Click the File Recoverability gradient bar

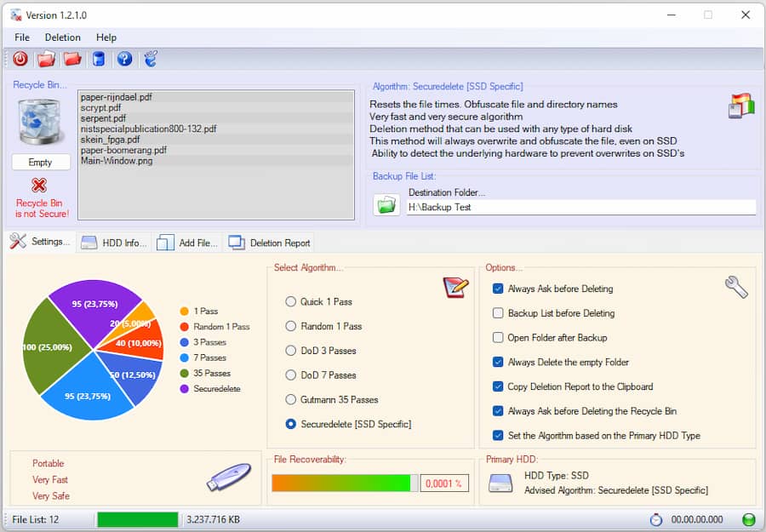[x=345, y=483]
